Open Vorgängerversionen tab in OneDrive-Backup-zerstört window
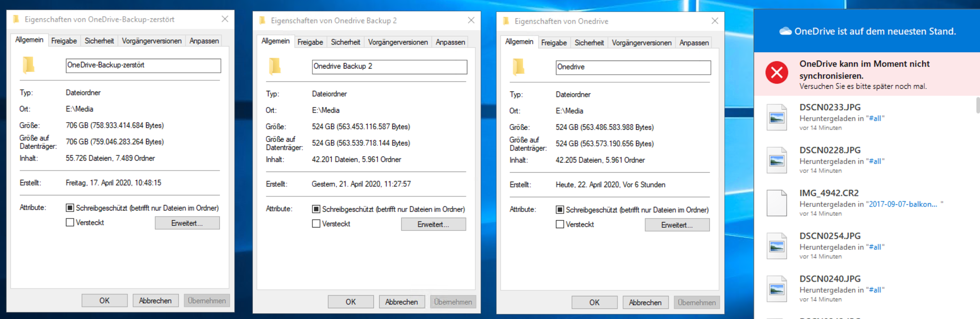The width and height of the screenshot is (980, 319). (152, 41)
